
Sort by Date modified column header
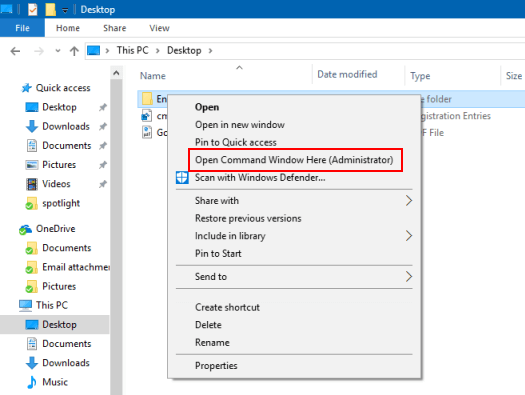point(347,74)
